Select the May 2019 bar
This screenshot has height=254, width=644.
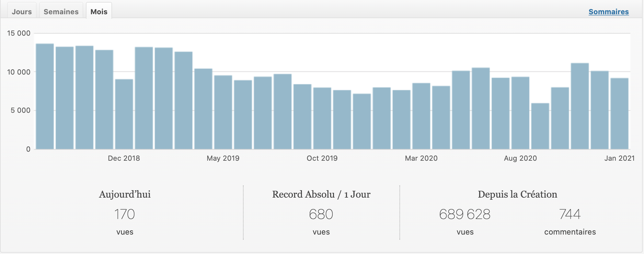click(x=223, y=112)
